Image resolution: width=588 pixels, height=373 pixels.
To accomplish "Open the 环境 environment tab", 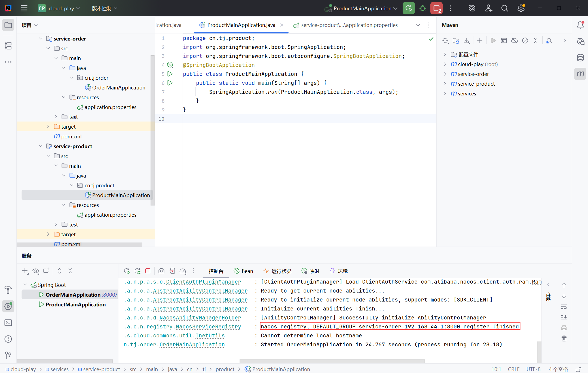I will (x=339, y=271).
